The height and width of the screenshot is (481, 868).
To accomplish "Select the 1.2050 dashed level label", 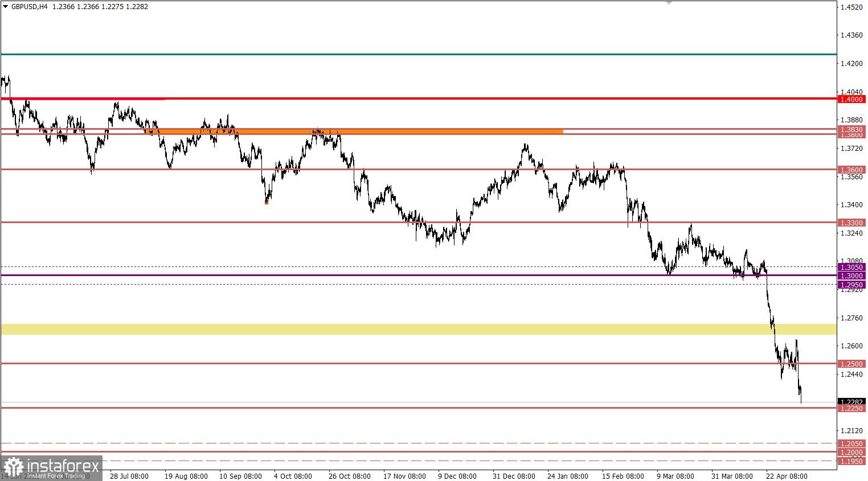I will (x=851, y=443).
